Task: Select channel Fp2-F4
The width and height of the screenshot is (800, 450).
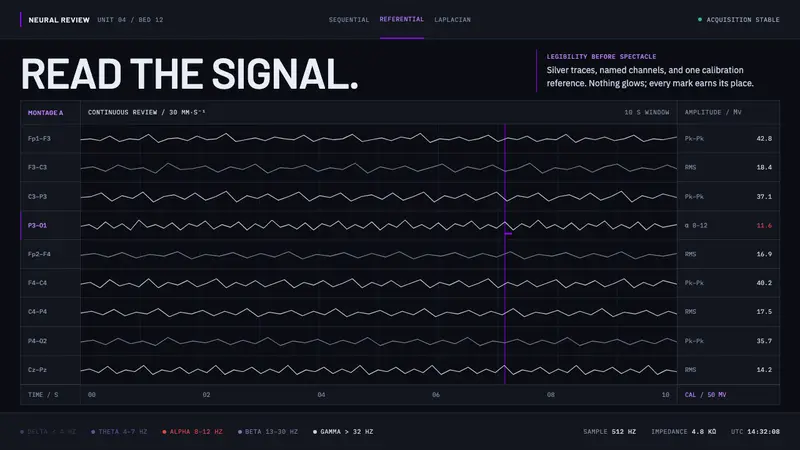Action: 50,254
